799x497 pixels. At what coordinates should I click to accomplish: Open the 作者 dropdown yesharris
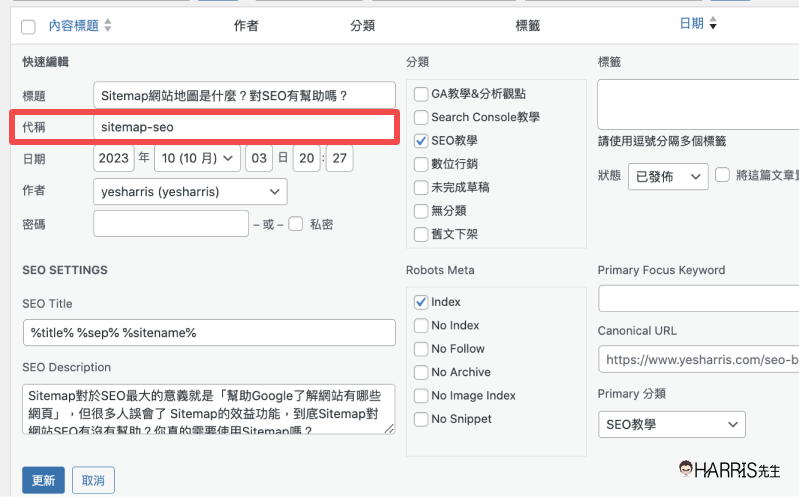(x=190, y=192)
